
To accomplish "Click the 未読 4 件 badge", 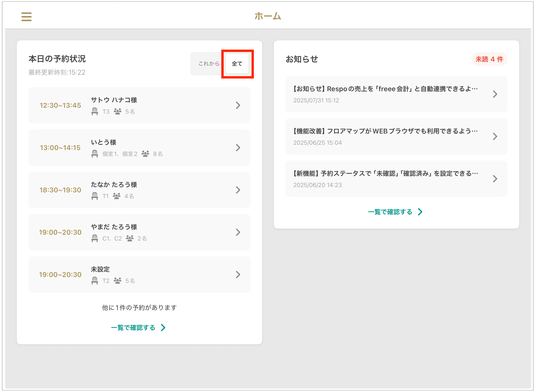I will [489, 59].
